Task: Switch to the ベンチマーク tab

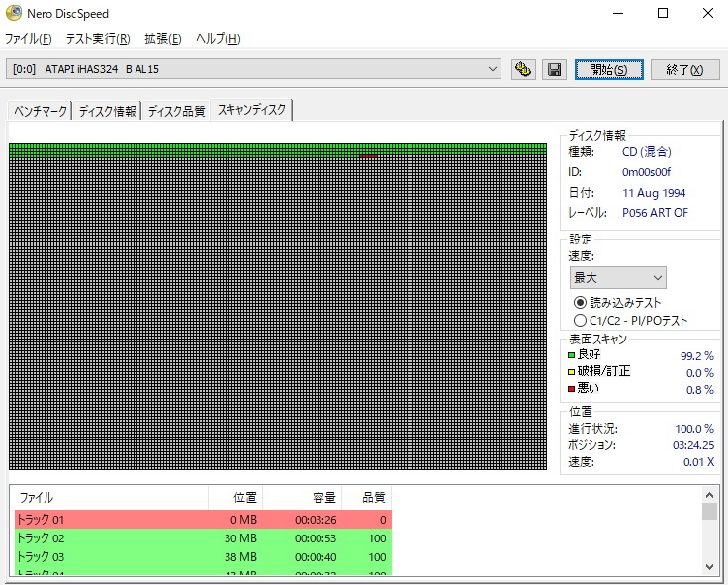Action: click(x=41, y=111)
